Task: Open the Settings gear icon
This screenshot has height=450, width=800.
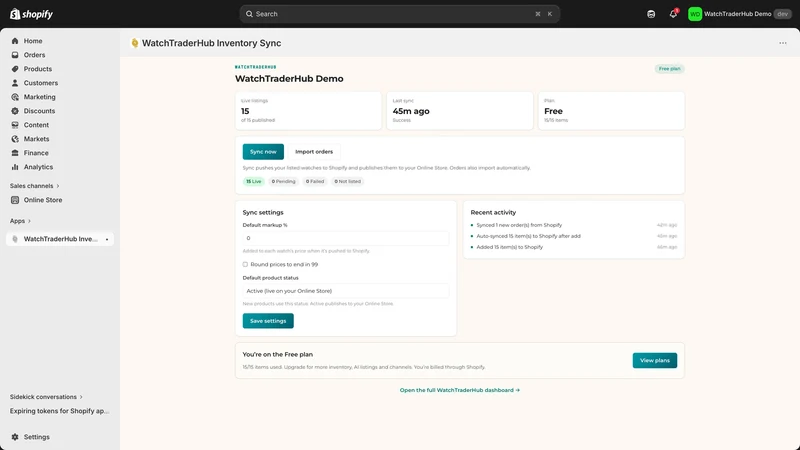Action: pos(15,437)
